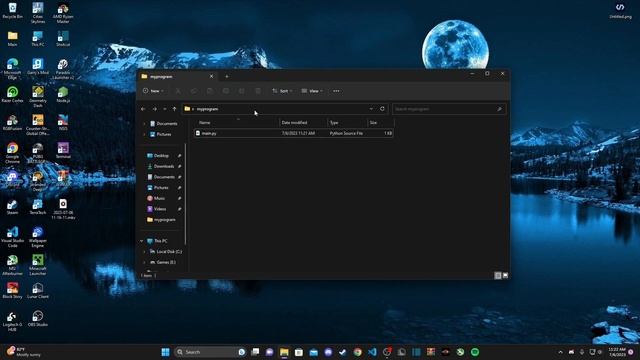
Task: Expand Documents at top of navigation pane
Action: (144, 124)
